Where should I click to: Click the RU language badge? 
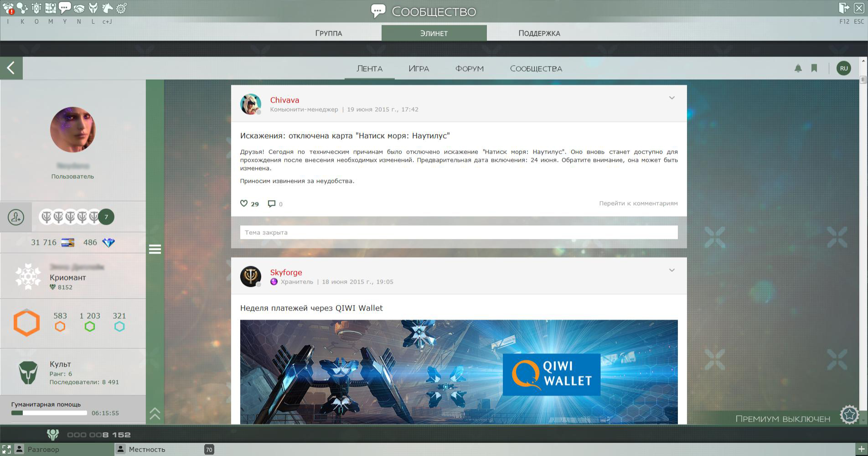click(x=844, y=68)
